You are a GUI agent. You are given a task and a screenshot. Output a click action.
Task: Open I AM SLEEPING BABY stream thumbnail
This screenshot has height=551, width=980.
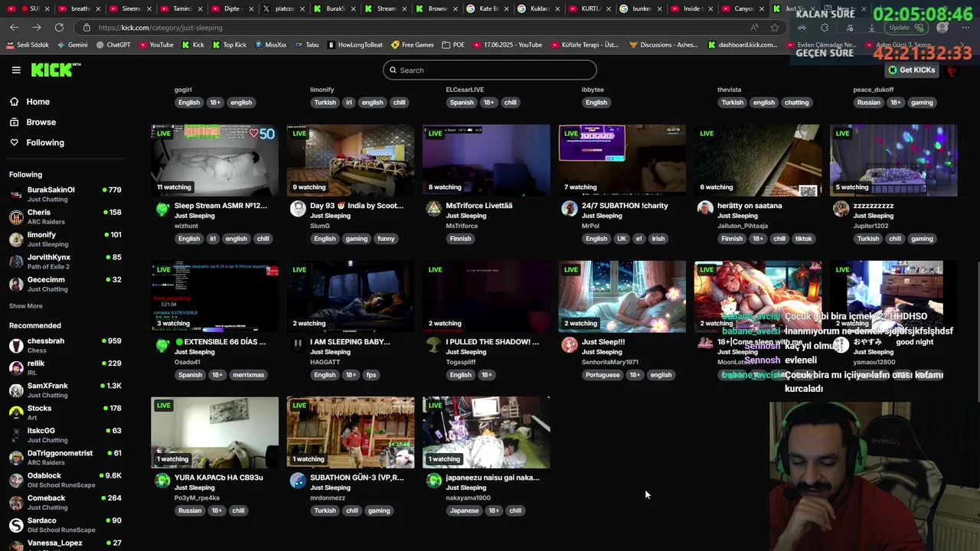click(x=351, y=296)
